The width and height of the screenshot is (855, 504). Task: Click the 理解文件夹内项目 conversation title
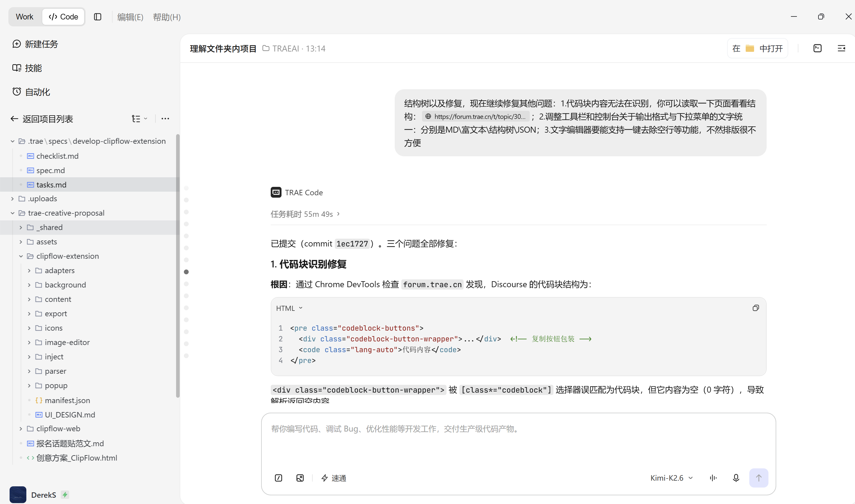[223, 49]
